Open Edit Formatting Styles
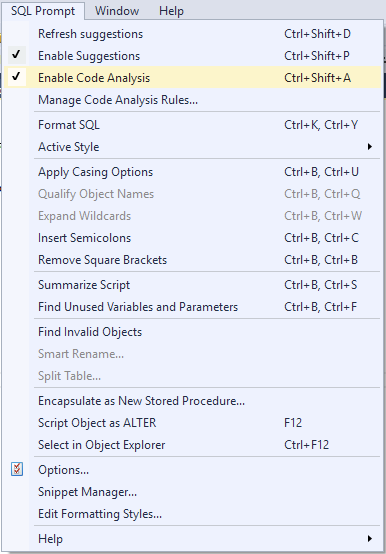386x554 pixels. 193,514
